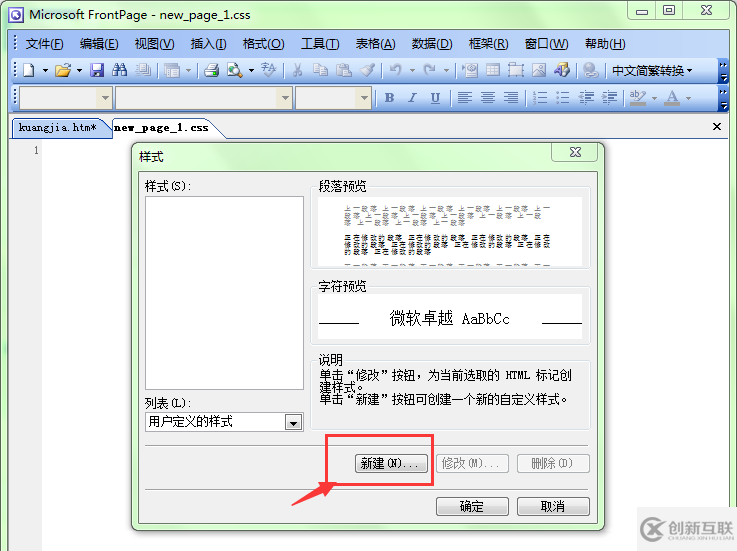Click the New Page icon
737x551 pixels.
pyautogui.click(x=29, y=71)
